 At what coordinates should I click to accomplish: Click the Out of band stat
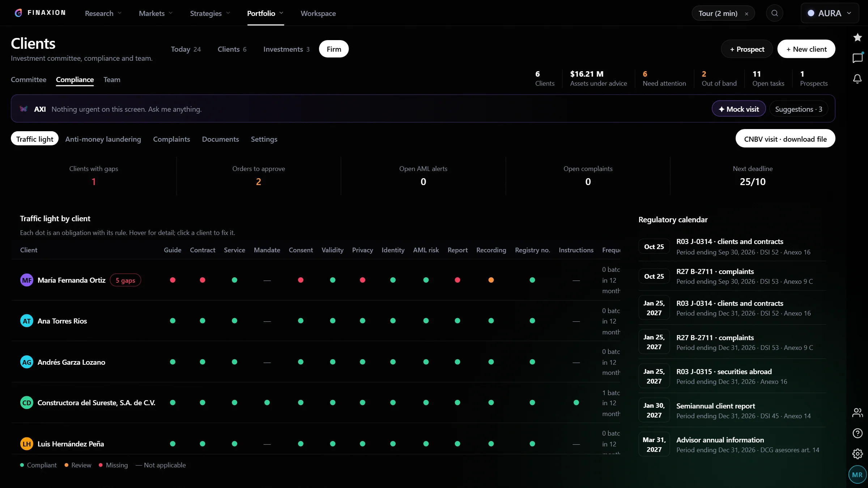pyautogui.click(x=719, y=78)
